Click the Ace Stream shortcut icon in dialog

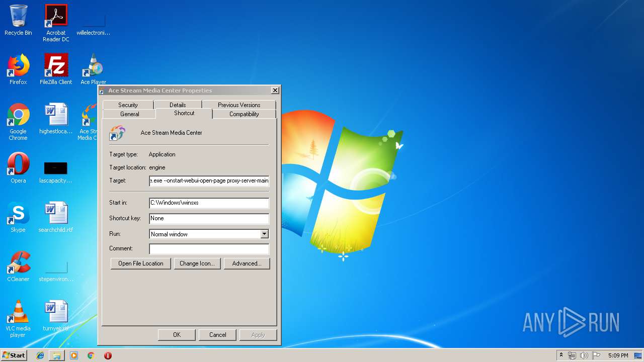(117, 133)
